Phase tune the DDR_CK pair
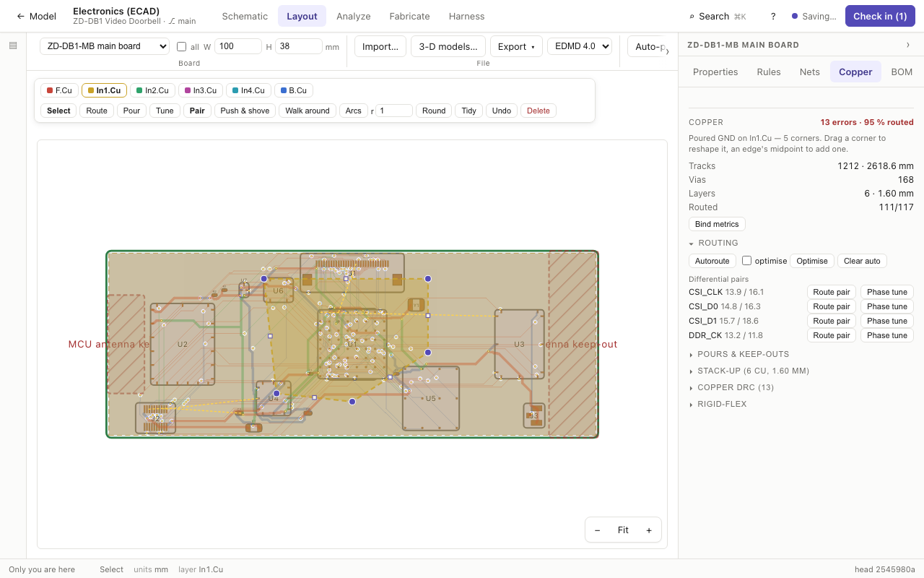This screenshot has width=924, height=578. click(x=887, y=335)
